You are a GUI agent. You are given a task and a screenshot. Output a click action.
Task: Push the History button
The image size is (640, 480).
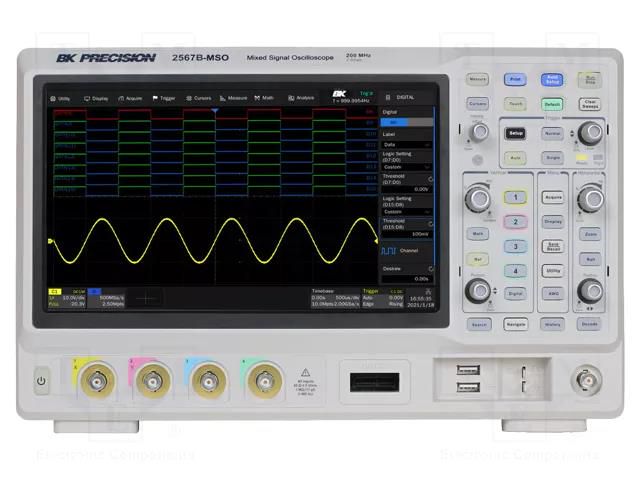click(x=552, y=324)
